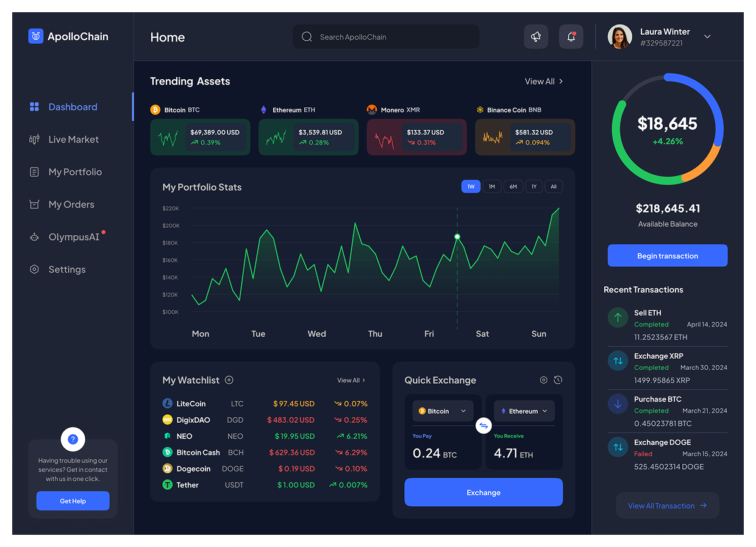This screenshot has width=756, height=547.
Task: Go to Live Market in sidebar
Action: pos(73,139)
